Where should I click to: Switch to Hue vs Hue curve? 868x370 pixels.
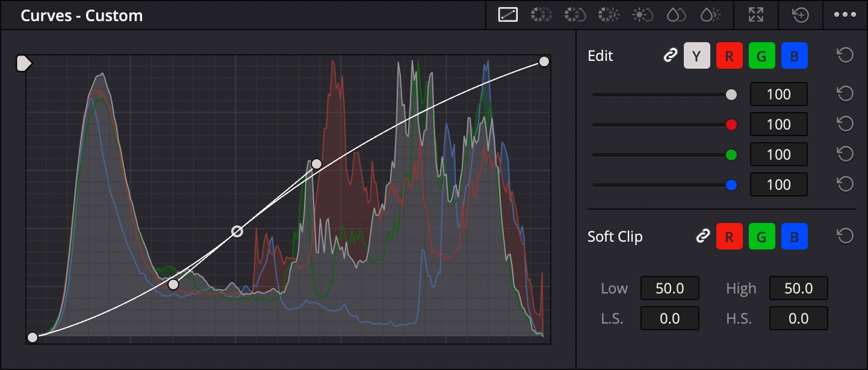541,15
